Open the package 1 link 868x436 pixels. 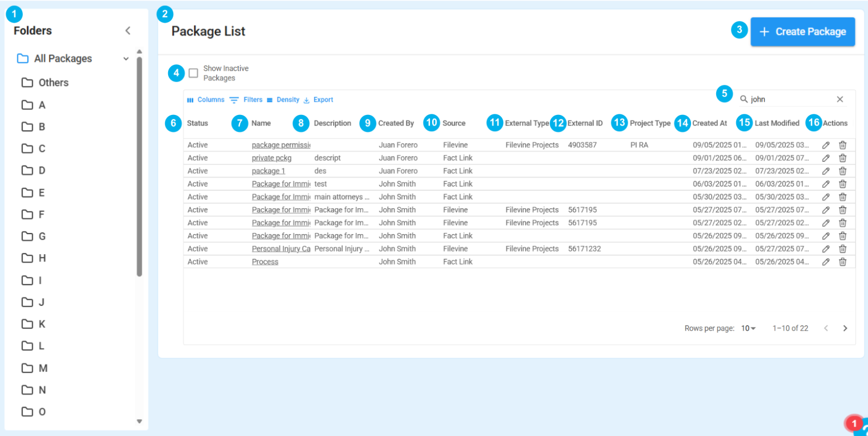tap(268, 171)
